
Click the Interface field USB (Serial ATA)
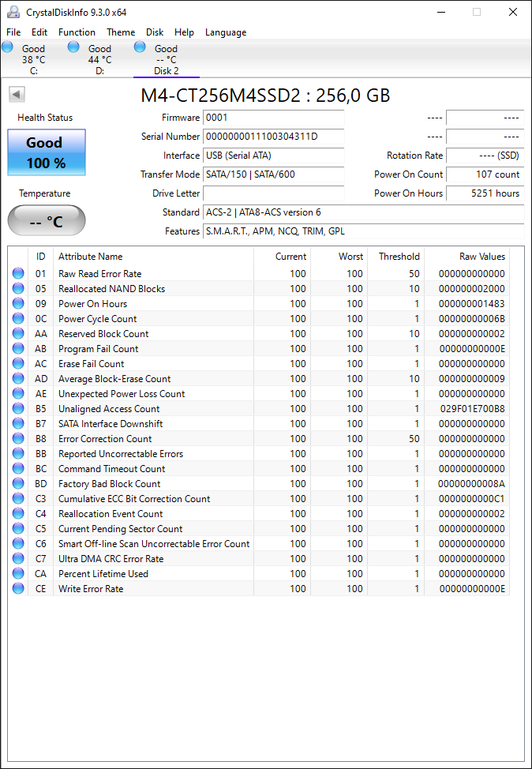pyautogui.click(x=274, y=156)
